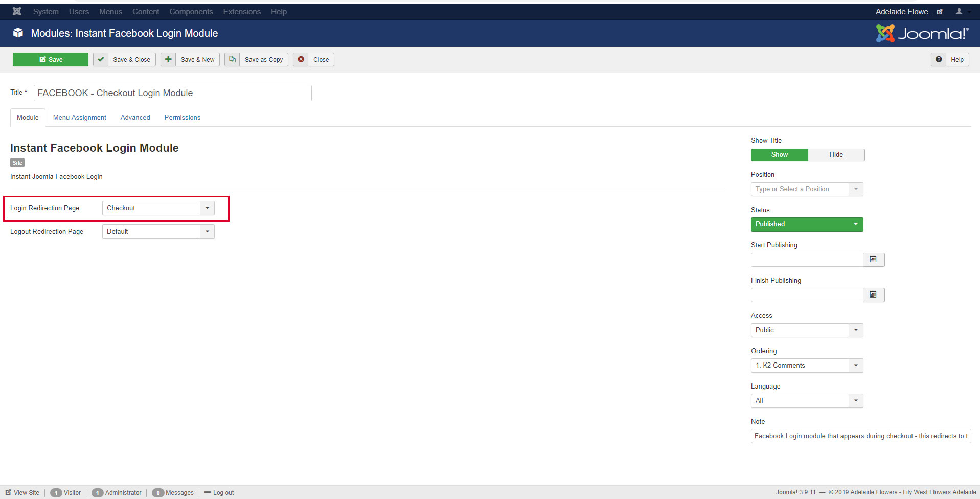Click the plus icon on Save & New
980x499 pixels.
click(168, 59)
